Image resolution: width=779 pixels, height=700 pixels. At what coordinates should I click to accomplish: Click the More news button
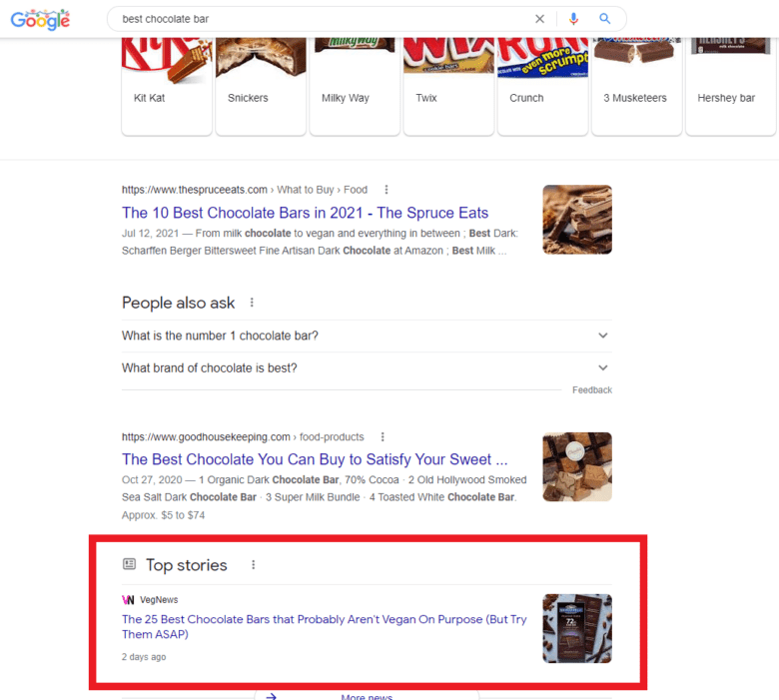[x=367, y=696]
